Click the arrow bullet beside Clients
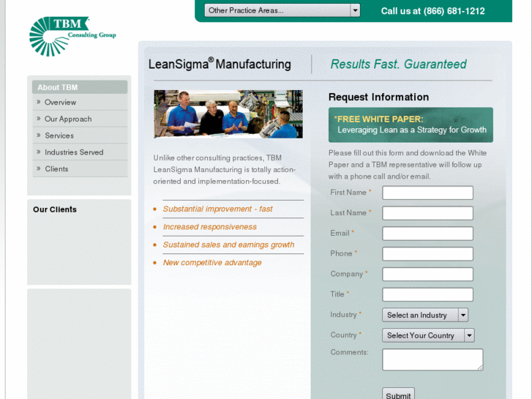 point(38,168)
